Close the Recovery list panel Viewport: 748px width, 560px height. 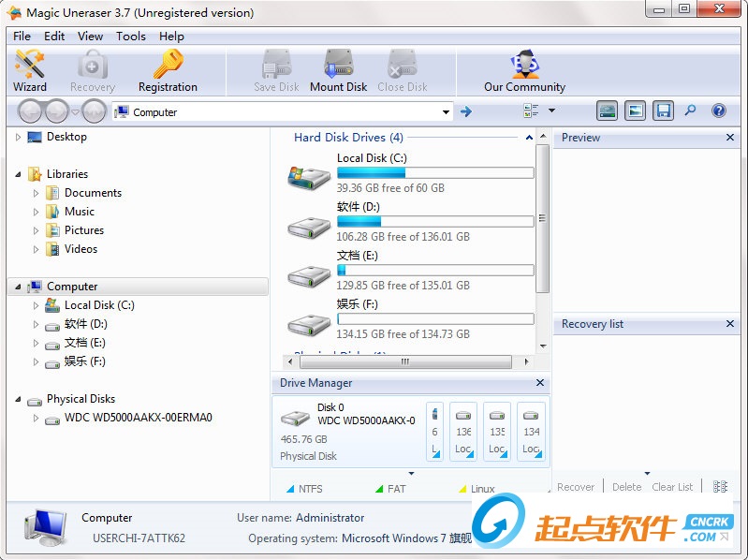pos(730,324)
